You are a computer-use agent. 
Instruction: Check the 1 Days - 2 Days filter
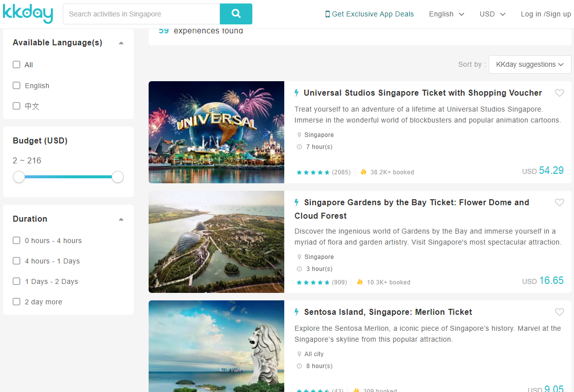coord(16,281)
